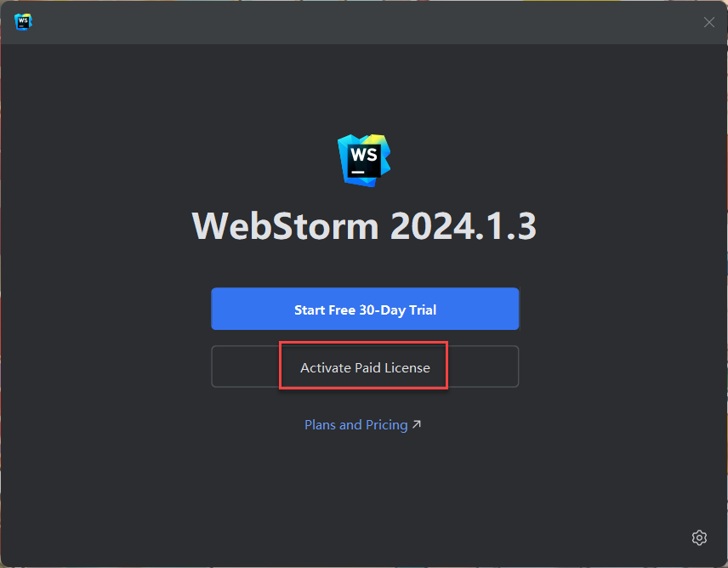728x568 pixels.
Task: Click the right empty part of Activate Paid License
Action: [483, 366]
